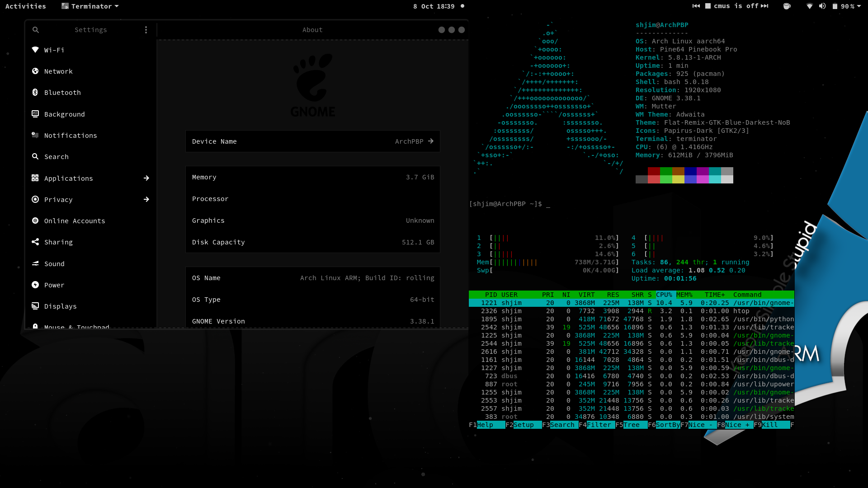Open the Activities overview
The width and height of the screenshot is (868, 488).
[26, 6]
